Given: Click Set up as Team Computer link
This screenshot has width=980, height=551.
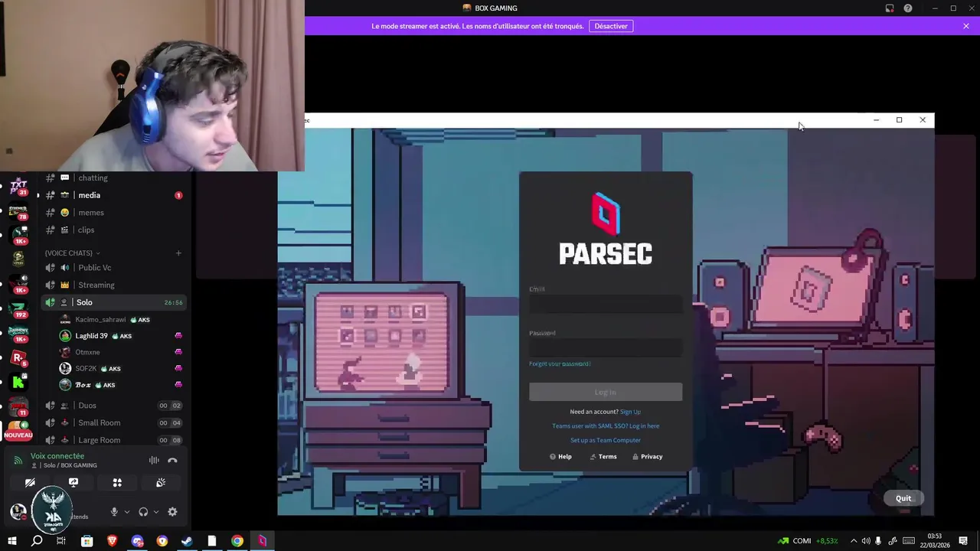Looking at the screenshot, I should coord(606,440).
